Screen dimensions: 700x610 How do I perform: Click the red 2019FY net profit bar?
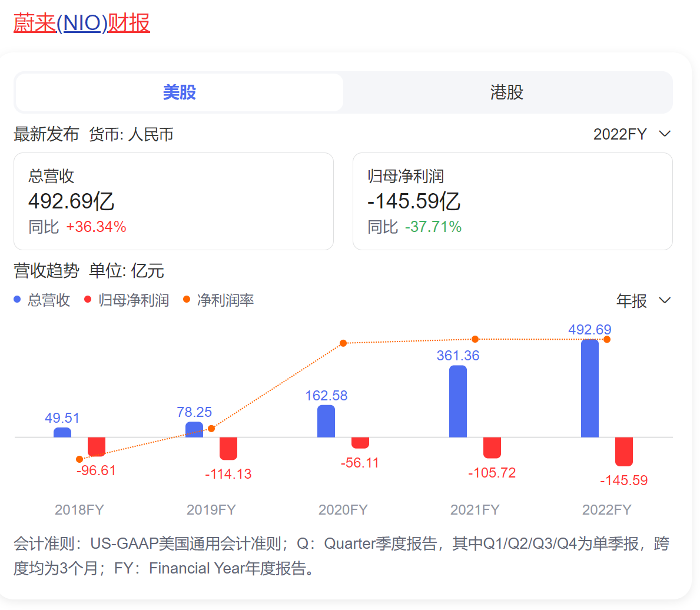tap(228, 448)
